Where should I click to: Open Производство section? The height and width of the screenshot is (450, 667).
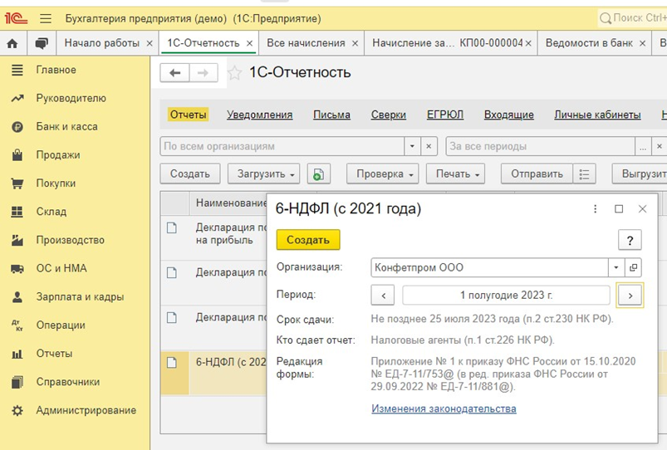(70, 240)
